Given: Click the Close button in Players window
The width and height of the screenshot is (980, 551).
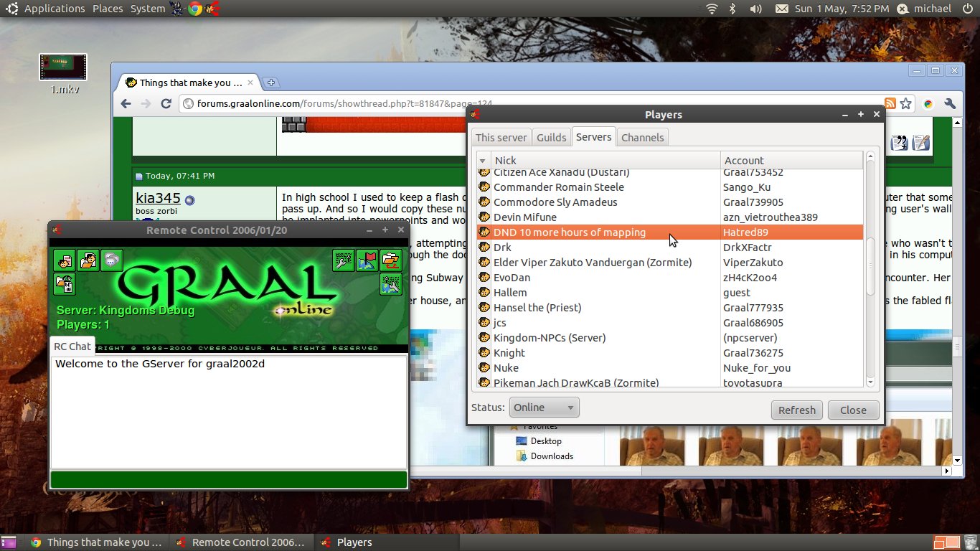Looking at the screenshot, I should pos(853,410).
